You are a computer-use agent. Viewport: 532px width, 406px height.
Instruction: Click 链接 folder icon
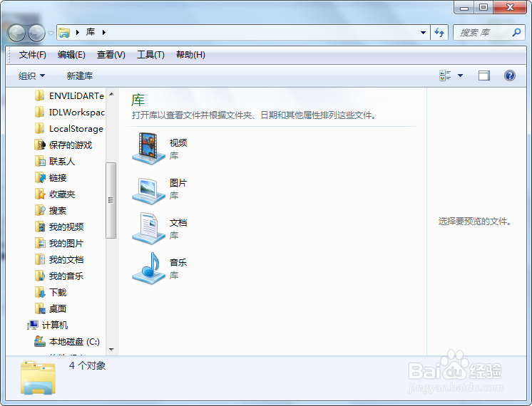pyautogui.click(x=40, y=177)
